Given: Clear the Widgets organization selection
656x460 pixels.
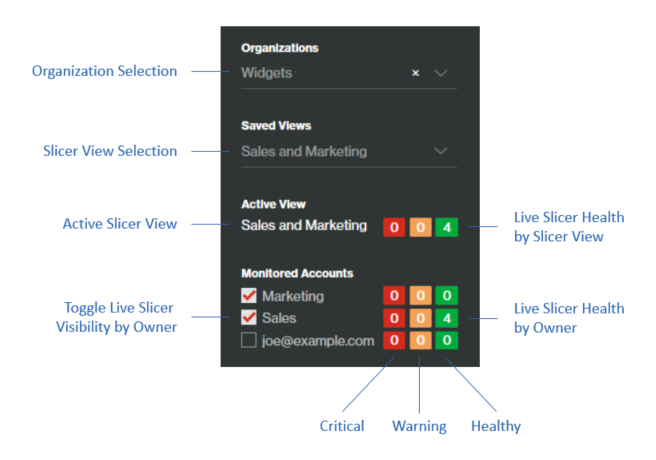Looking at the screenshot, I should tap(415, 73).
